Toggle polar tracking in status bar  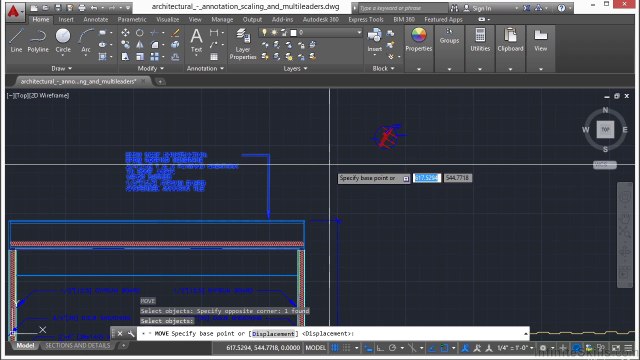point(392,348)
